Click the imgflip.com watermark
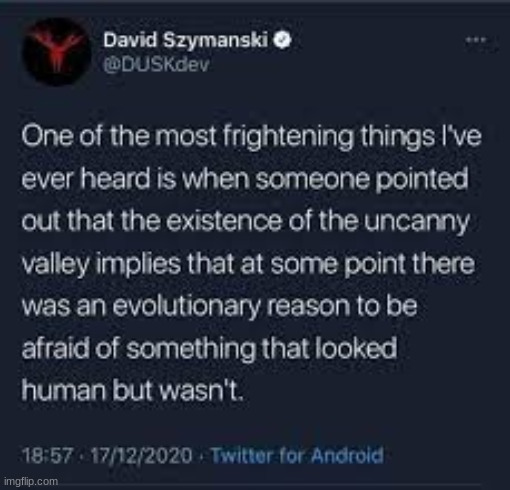This screenshot has height=490, width=510. pyautogui.click(x=31, y=482)
